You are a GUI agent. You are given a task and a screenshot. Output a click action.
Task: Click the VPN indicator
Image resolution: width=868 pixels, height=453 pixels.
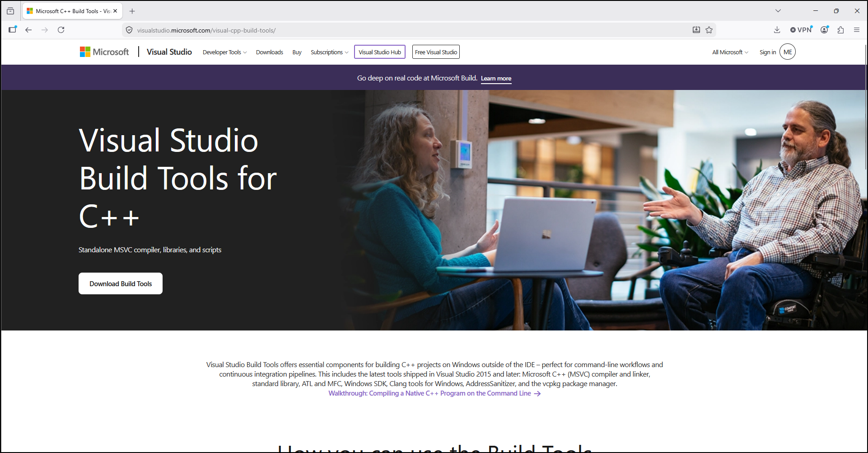[x=801, y=30]
